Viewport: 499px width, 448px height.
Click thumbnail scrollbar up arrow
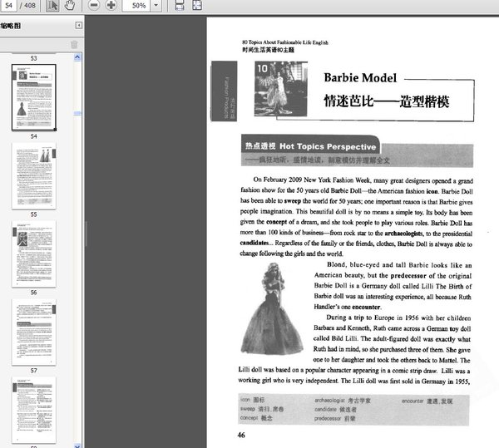pyautogui.click(x=77, y=57)
